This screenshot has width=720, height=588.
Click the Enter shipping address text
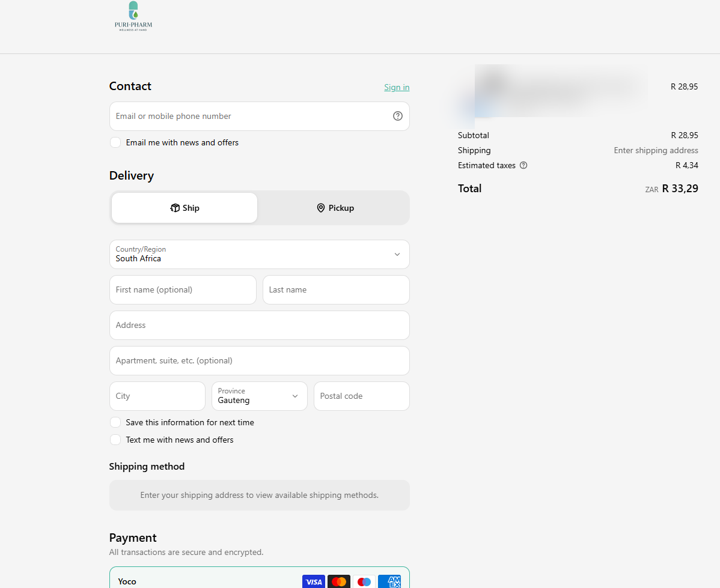point(656,151)
